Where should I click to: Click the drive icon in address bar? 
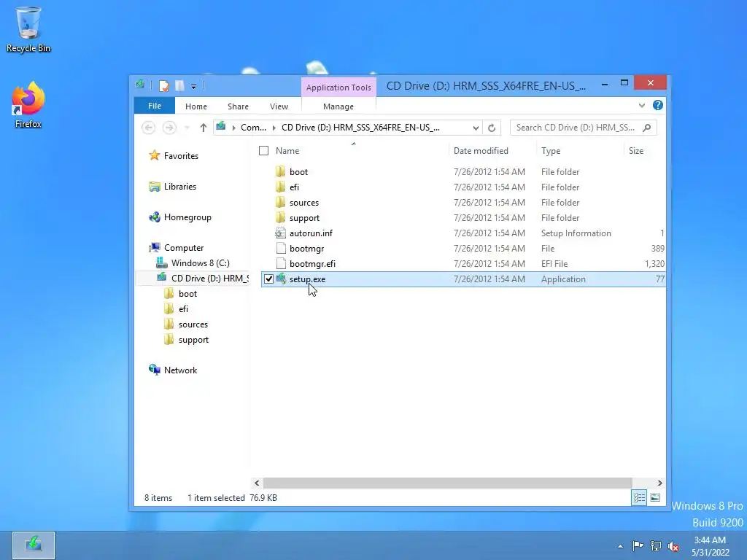[220, 127]
